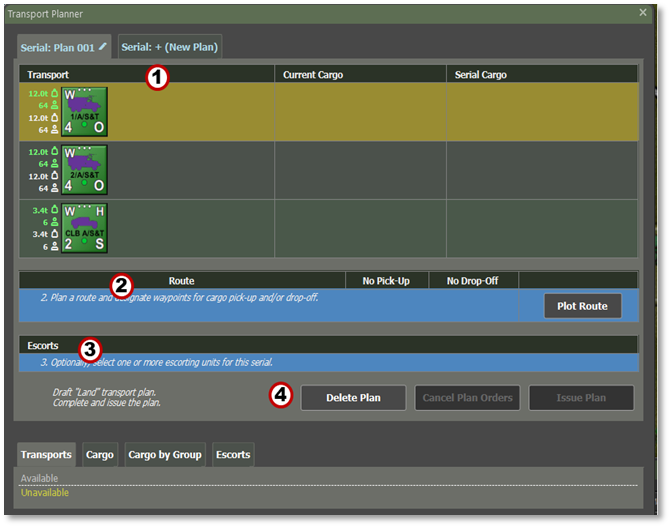This screenshot has width=670, height=527.
Task: Click the Cancel Plan Orders button
Action: point(467,398)
